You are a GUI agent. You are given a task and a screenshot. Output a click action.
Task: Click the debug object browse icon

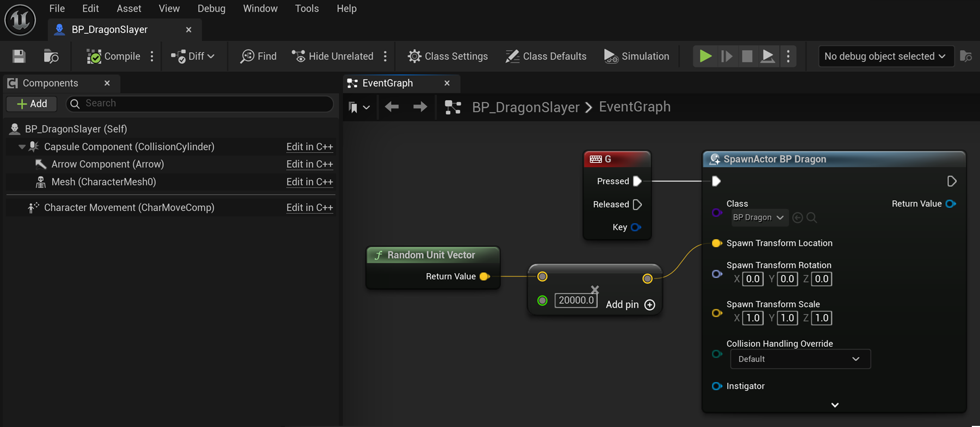[x=966, y=56]
